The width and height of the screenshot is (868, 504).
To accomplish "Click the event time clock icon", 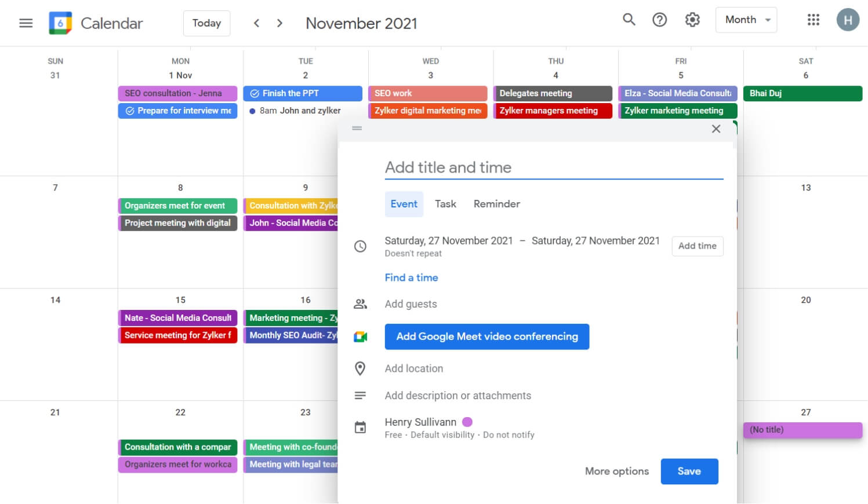I will 360,246.
